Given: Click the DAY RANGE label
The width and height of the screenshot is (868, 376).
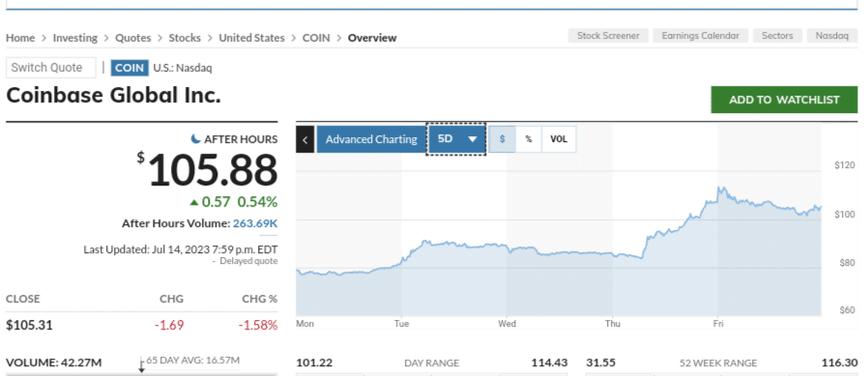Looking at the screenshot, I should tap(432, 363).
